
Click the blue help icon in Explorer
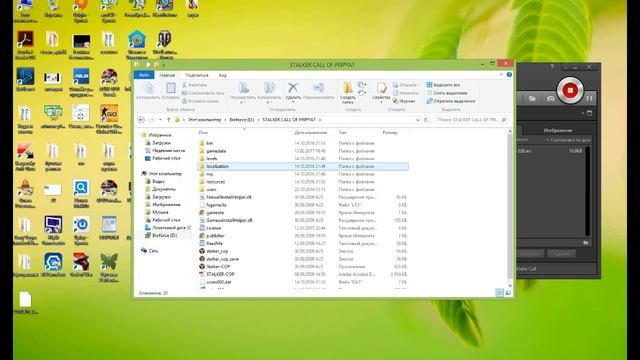(509, 75)
